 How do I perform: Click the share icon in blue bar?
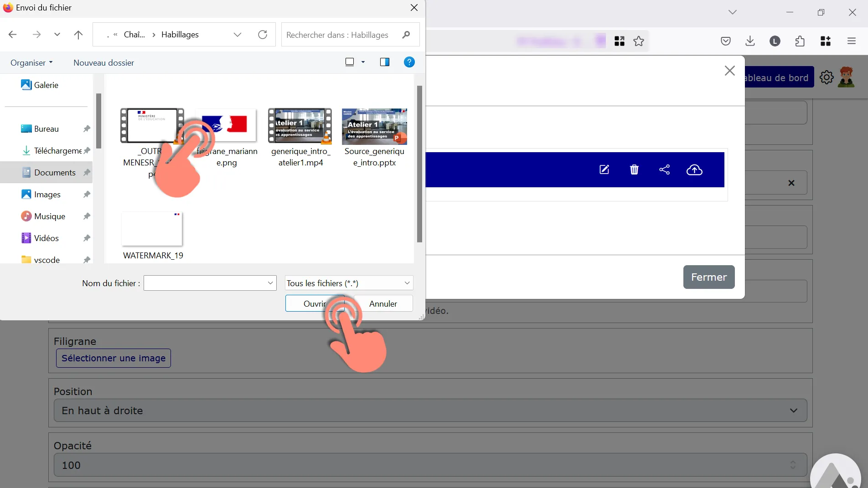[665, 170]
